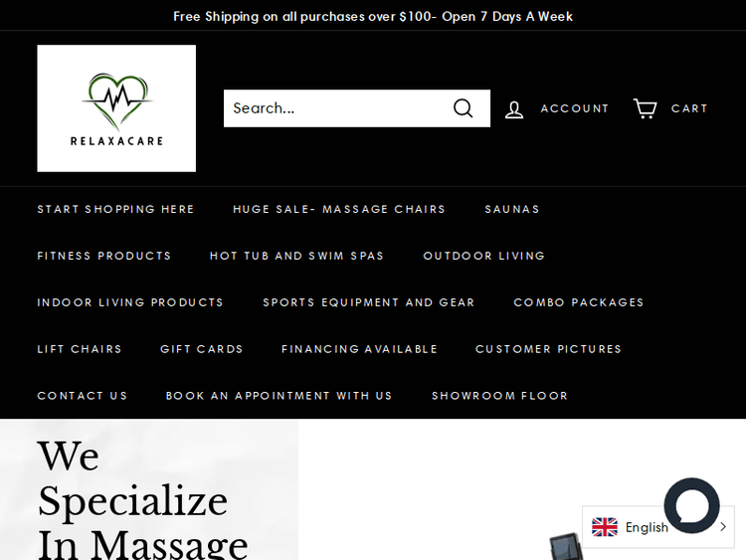Open the account user icon
Screen dimensions: 746x560
coord(514,108)
